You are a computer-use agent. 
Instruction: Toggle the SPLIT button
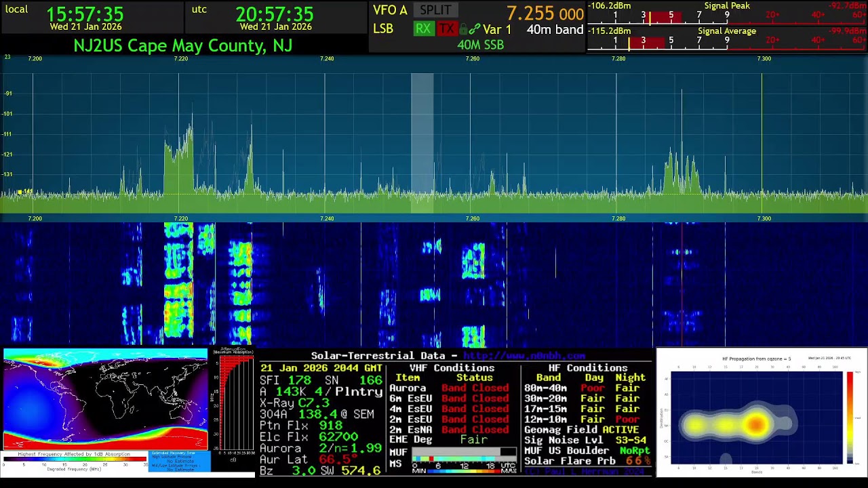pyautogui.click(x=435, y=10)
